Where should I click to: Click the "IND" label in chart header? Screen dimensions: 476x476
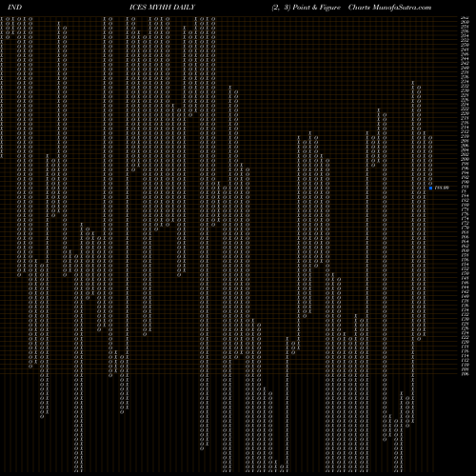[14, 8]
